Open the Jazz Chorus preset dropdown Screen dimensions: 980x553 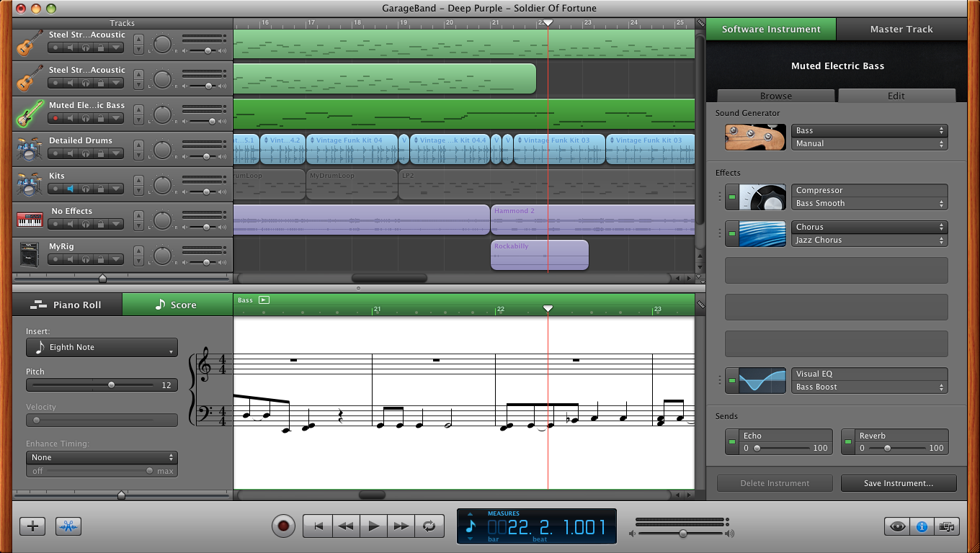tap(870, 240)
